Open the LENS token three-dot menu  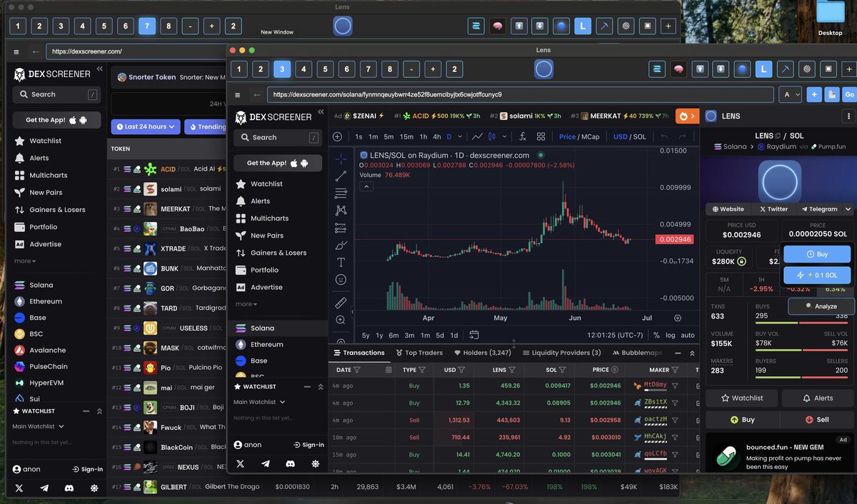(x=848, y=116)
